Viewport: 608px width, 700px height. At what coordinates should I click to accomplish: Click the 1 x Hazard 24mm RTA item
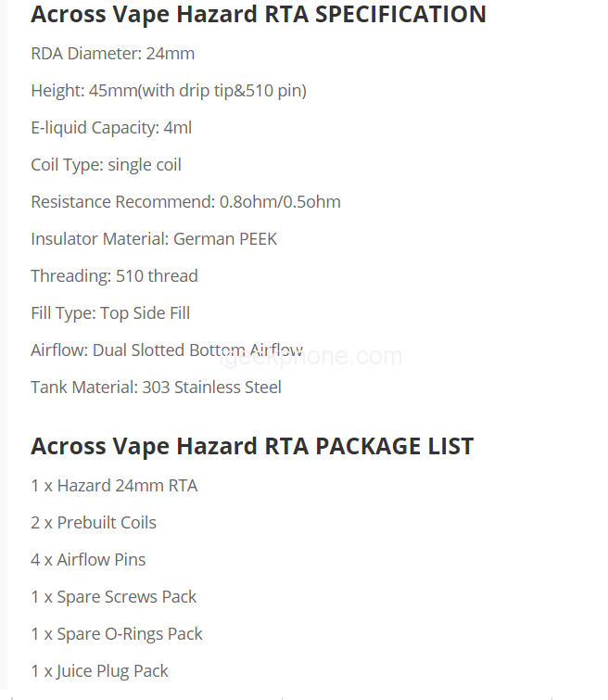[x=114, y=486]
